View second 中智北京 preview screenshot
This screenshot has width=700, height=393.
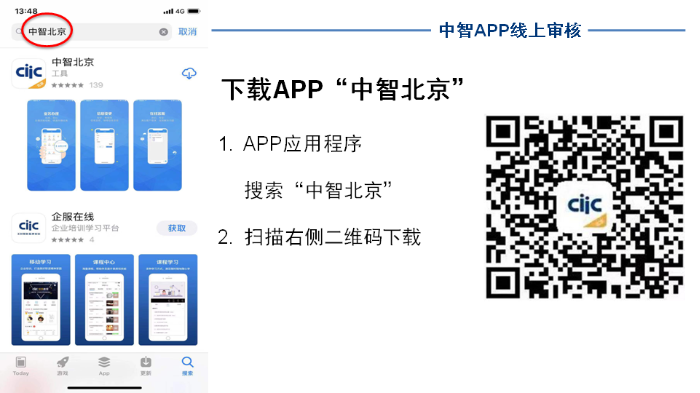[x=104, y=145]
